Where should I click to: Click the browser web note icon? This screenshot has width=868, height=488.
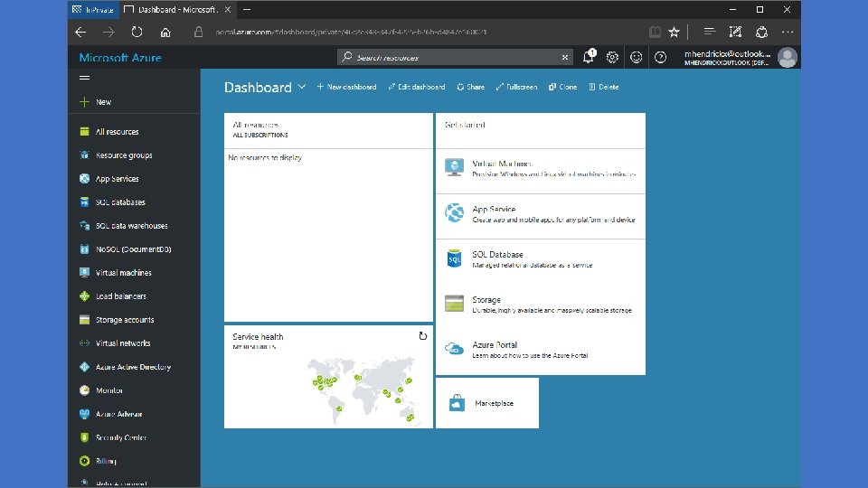click(x=735, y=33)
